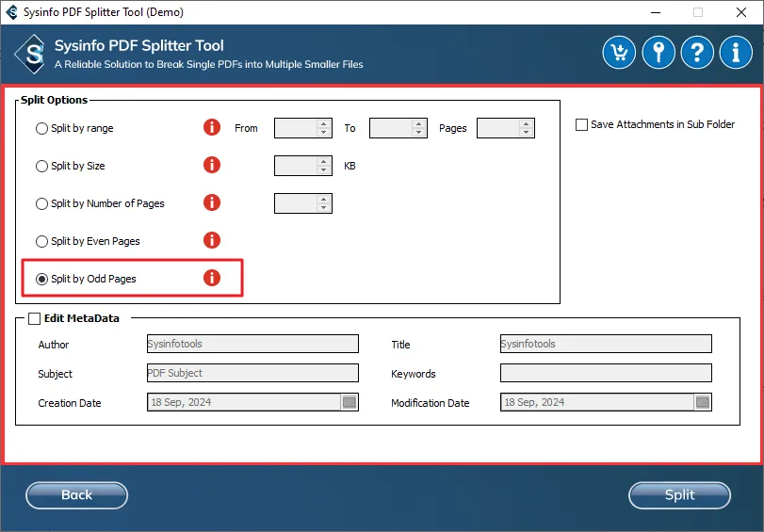Image resolution: width=764 pixels, height=532 pixels.
Task: Click info icon next to Split by Size
Action: (212, 165)
